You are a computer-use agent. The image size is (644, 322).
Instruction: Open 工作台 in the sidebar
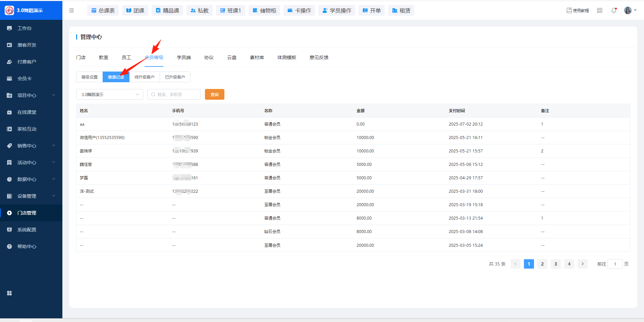tap(24, 28)
